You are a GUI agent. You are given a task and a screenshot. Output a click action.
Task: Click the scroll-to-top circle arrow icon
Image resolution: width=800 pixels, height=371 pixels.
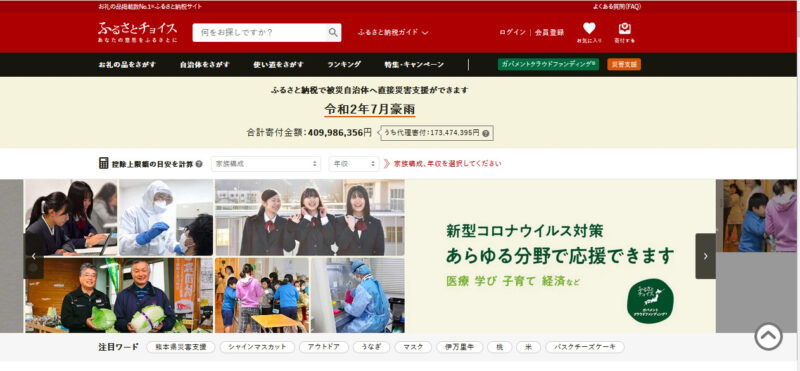click(768, 336)
